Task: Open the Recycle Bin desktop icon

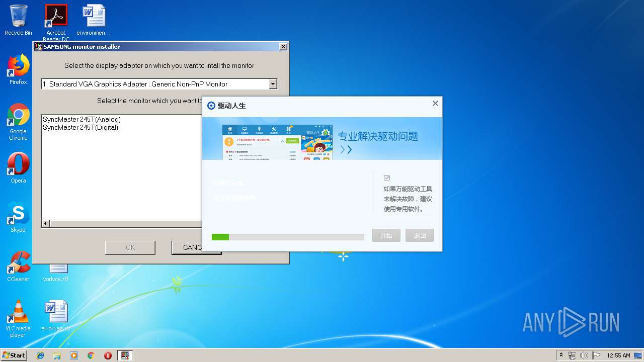Action: [x=18, y=20]
